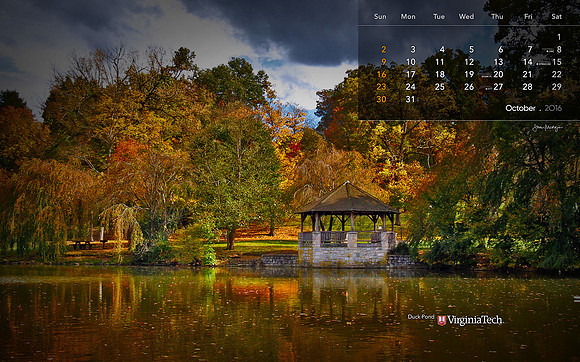Click the "Tue" column header

coord(439,17)
